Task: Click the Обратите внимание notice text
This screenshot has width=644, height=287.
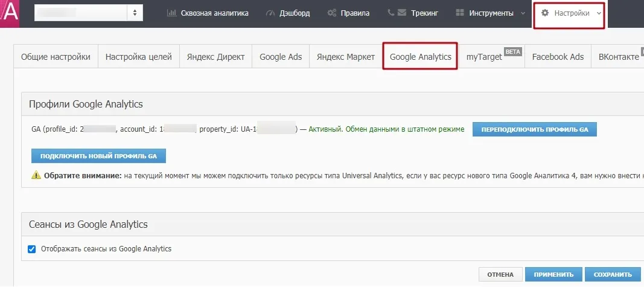Action: coord(83,176)
